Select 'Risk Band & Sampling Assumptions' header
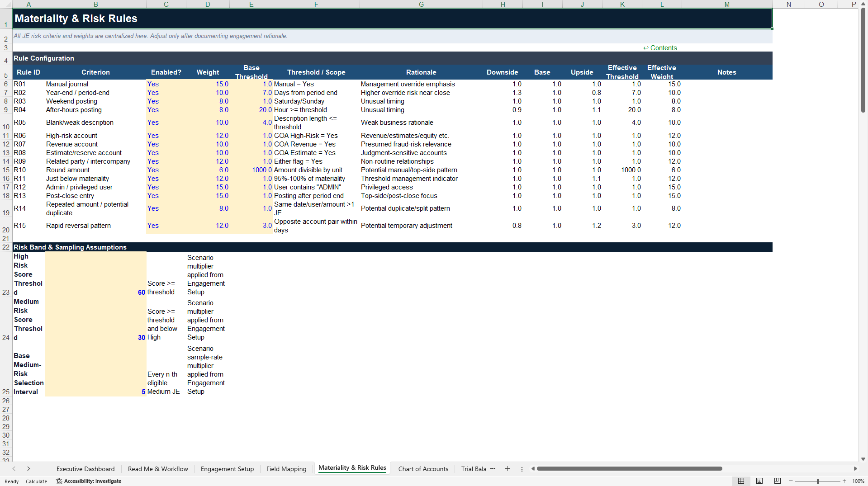 [x=392, y=247]
